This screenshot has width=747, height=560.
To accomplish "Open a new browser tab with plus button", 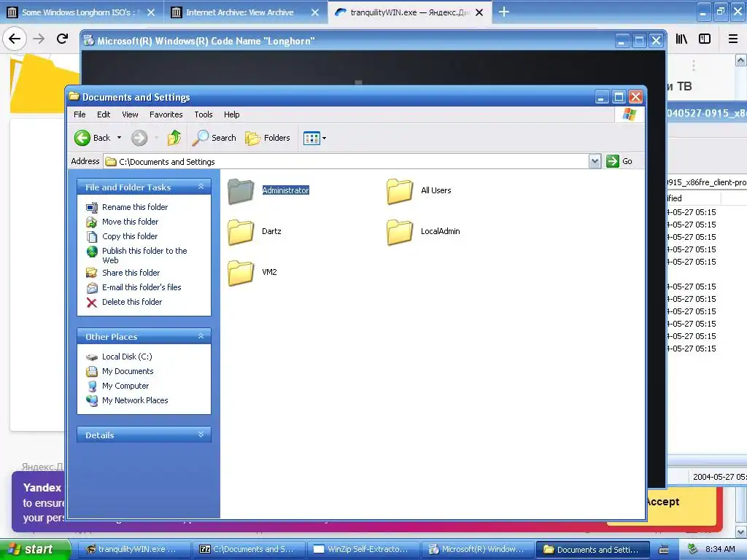I will click(503, 12).
